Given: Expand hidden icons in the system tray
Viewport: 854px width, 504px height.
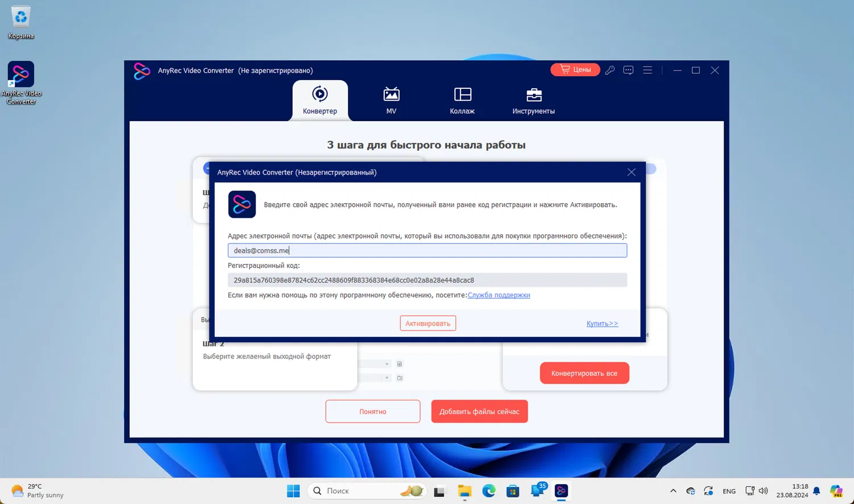Looking at the screenshot, I should [x=672, y=490].
